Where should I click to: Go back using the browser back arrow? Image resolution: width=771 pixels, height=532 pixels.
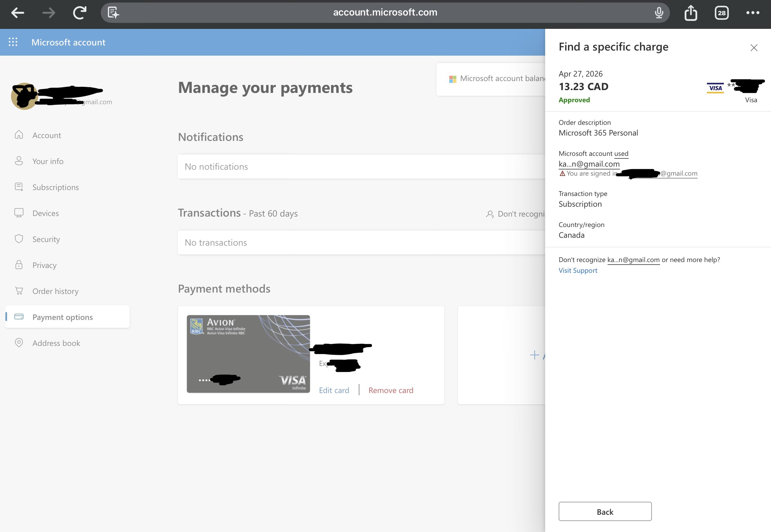(18, 13)
